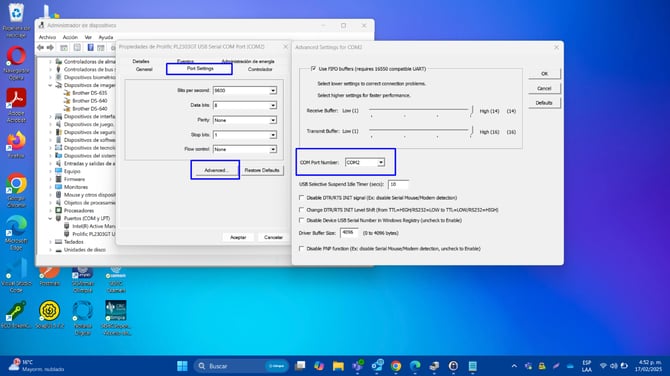Show hidden system tray icons
The height and width of the screenshot is (376, 670).
[514, 366]
